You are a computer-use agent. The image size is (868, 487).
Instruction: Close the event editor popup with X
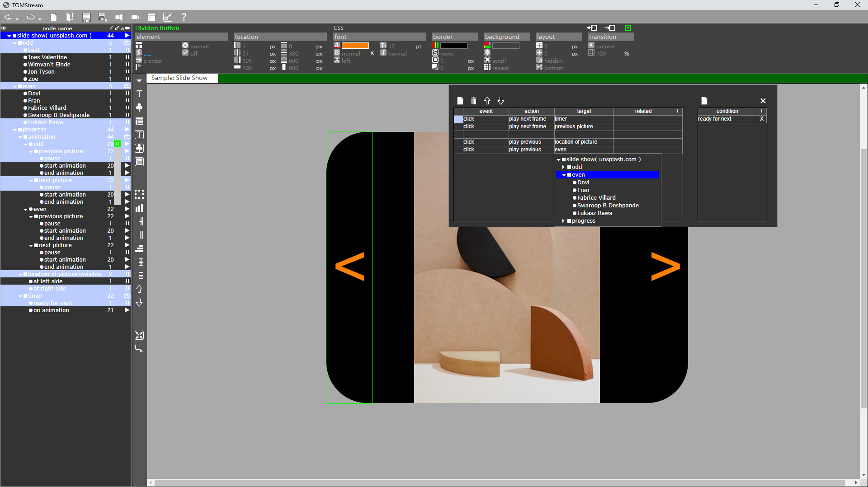763,100
